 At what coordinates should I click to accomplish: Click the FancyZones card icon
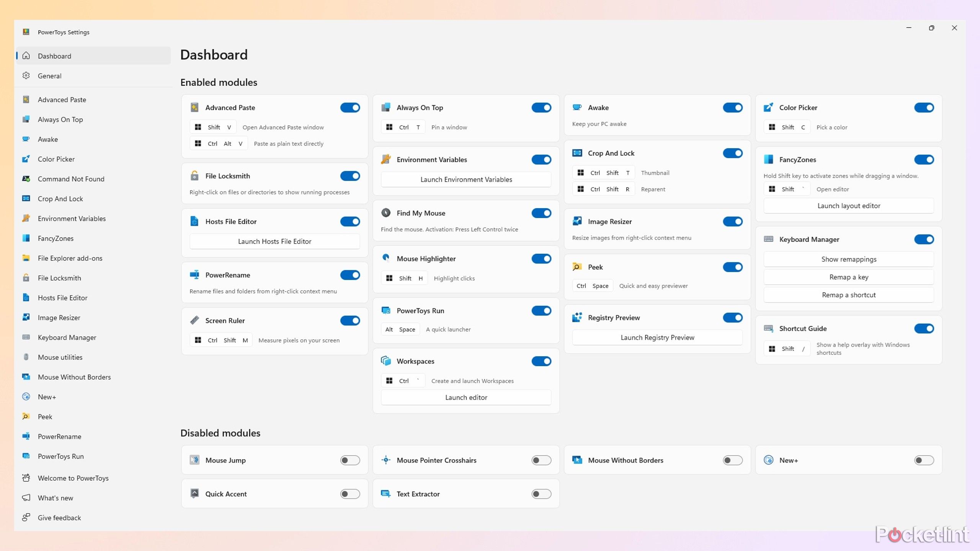768,160
